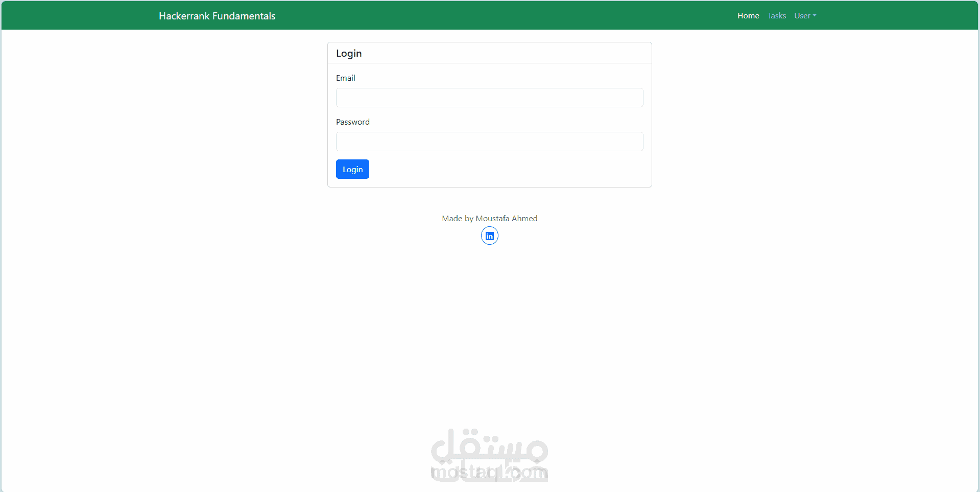Click the Hackerrank Fundamentals brand link

pyautogui.click(x=217, y=16)
